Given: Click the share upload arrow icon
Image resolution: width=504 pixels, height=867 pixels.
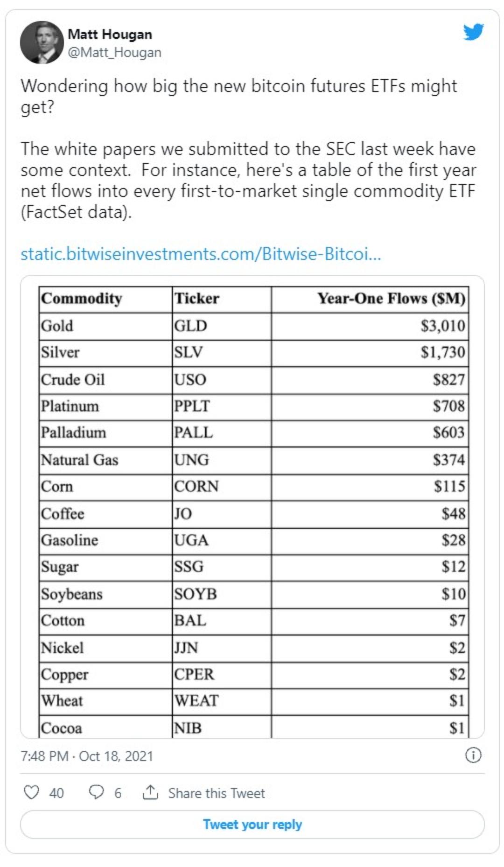Looking at the screenshot, I should click(x=150, y=792).
